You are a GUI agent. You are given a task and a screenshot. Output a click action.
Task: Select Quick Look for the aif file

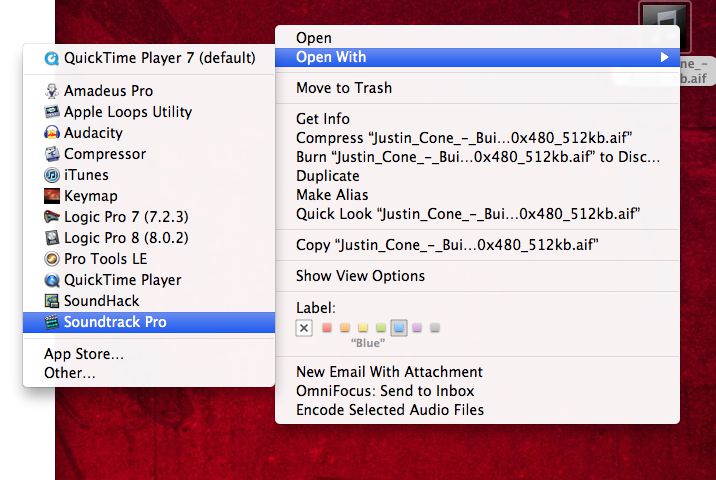[x=477, y=214]
